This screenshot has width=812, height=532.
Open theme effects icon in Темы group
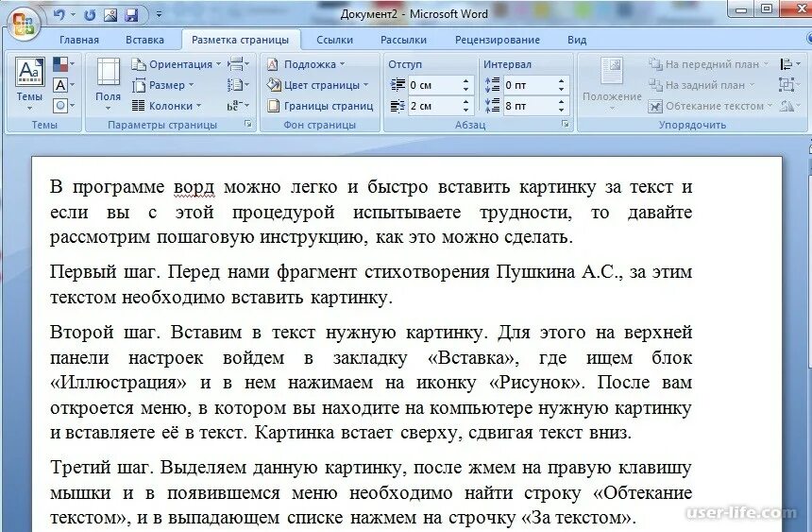(60, 106)
